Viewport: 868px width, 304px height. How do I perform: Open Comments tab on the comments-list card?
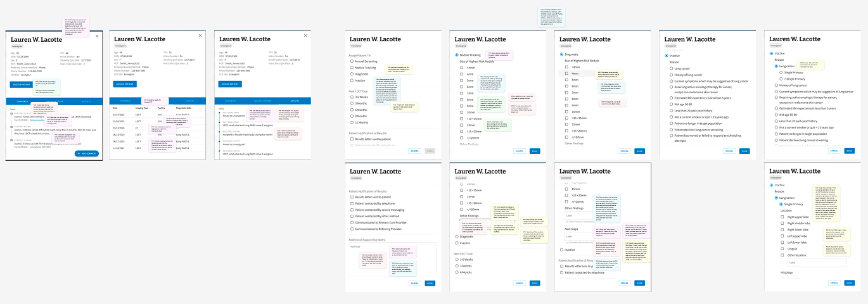pos(22,101)
